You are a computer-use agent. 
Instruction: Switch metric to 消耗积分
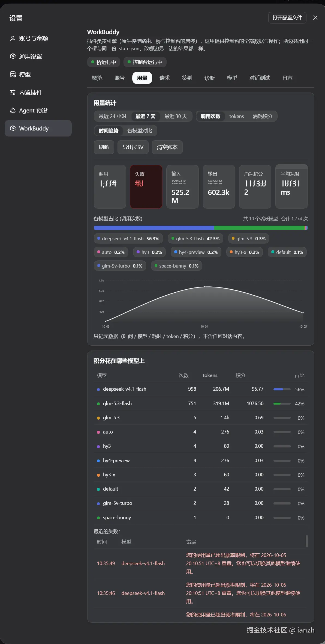(x=263, y=116)
